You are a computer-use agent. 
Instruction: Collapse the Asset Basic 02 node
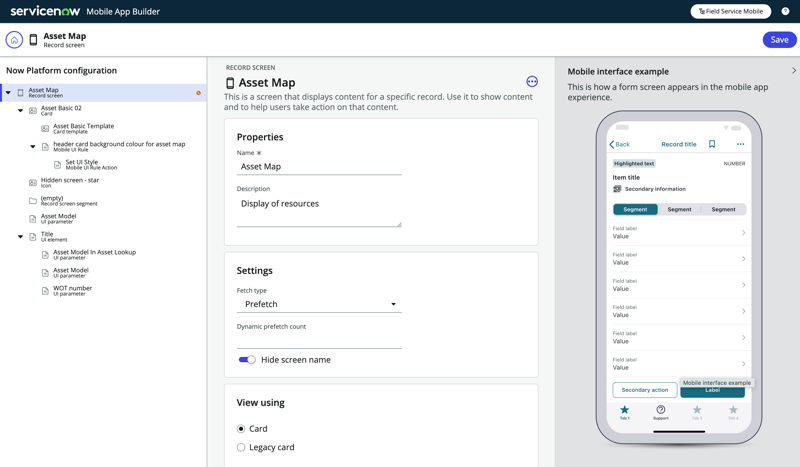click(x=20, y=111)
